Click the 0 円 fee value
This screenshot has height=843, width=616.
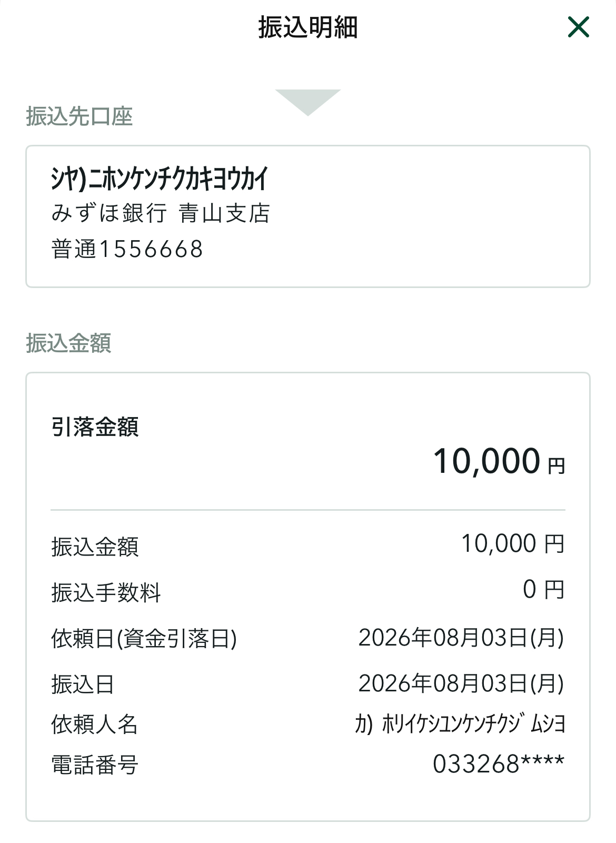tap(543, 590)
